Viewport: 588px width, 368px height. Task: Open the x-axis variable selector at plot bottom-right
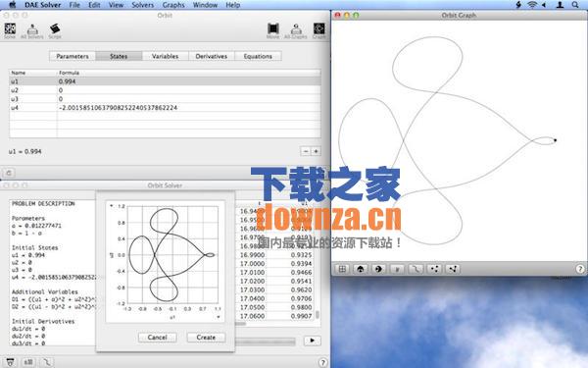click(x=219, y=317)
